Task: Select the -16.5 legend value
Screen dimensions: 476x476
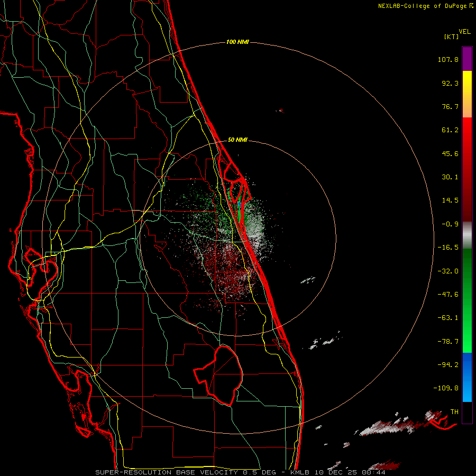Action: click(x=448, y=248)
